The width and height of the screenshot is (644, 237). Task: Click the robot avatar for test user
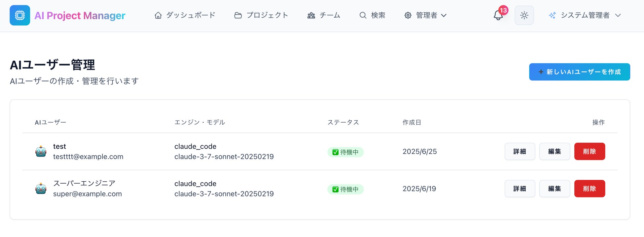pyautogui.click(x=41, y=152)
